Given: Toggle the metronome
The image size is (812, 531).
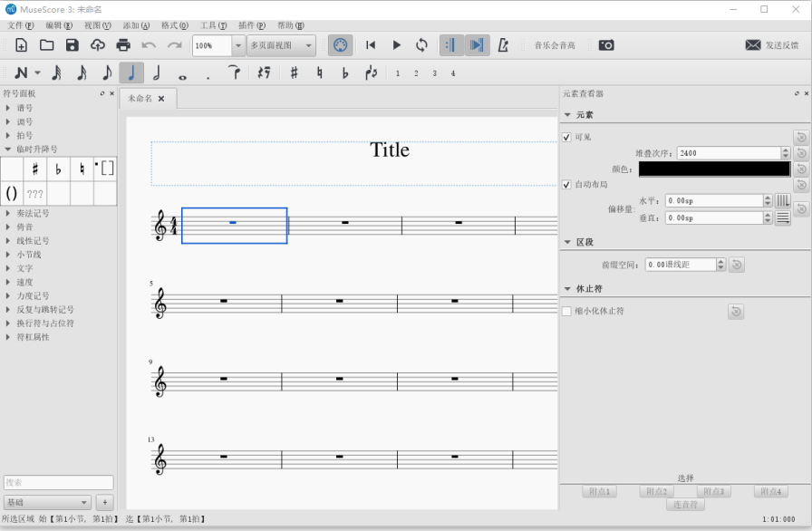Looking at the screenshot, I should click(x=503, y=45).
